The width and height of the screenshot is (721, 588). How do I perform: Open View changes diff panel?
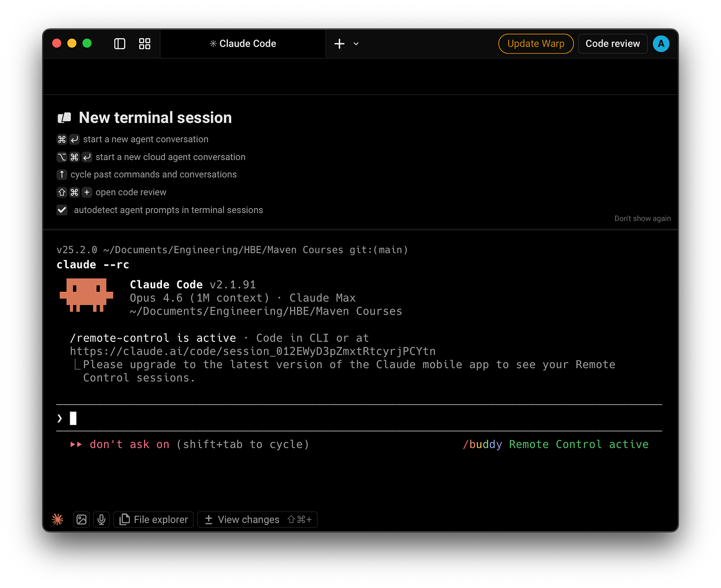(x=257, y=519)
